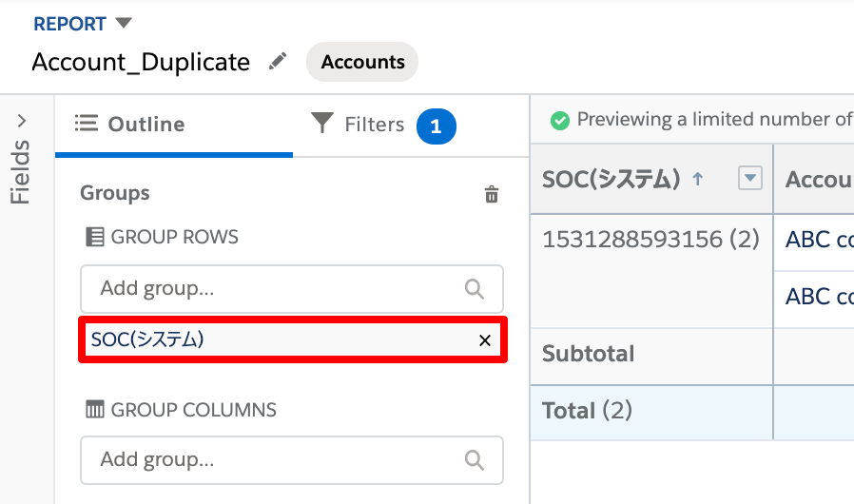This screenshot has height=504, width=854.
Task: Click the Accounts report type pill
Action: (362, 62)
